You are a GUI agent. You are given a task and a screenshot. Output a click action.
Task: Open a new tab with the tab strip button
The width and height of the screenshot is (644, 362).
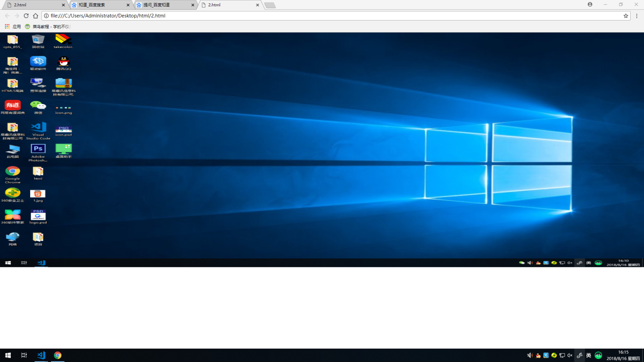(270, 5)
